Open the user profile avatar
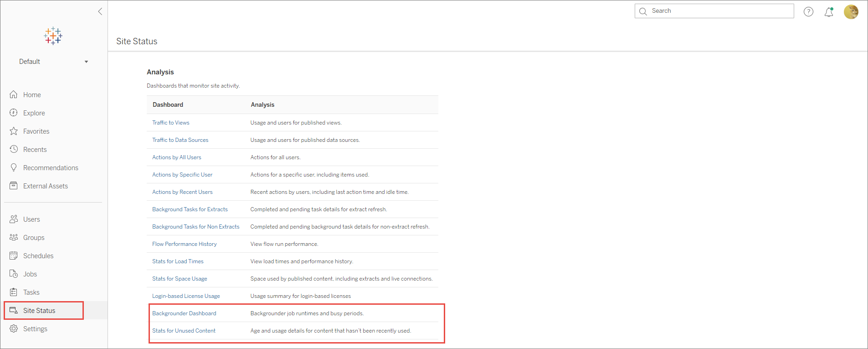868x349 pixels. 851,11
